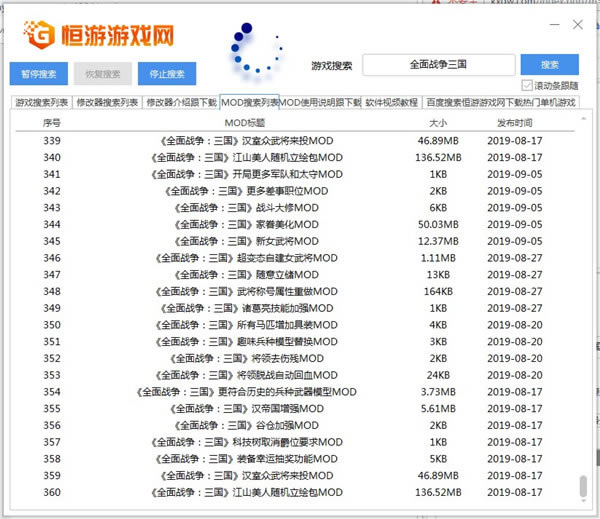The image size is (600, 519).
Task: Click the blue 搜索 search button
Action: pyautogui.click(x=549, y=64)
